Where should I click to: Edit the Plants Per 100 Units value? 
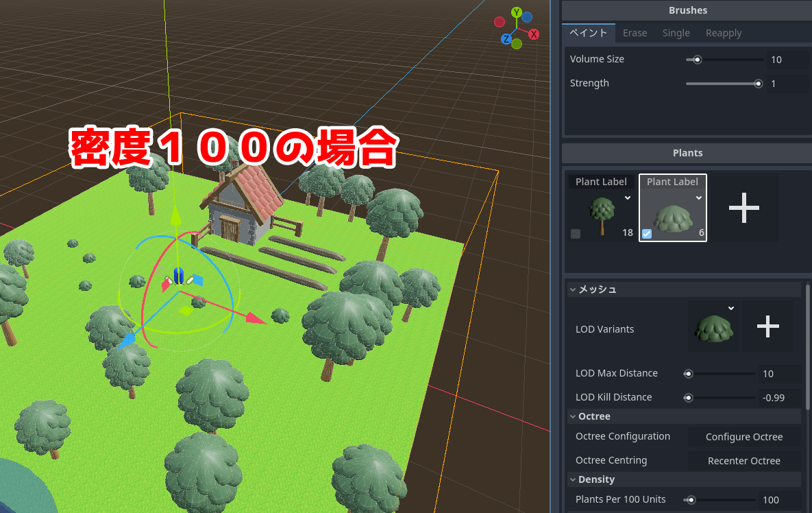(x=779, y=500)
